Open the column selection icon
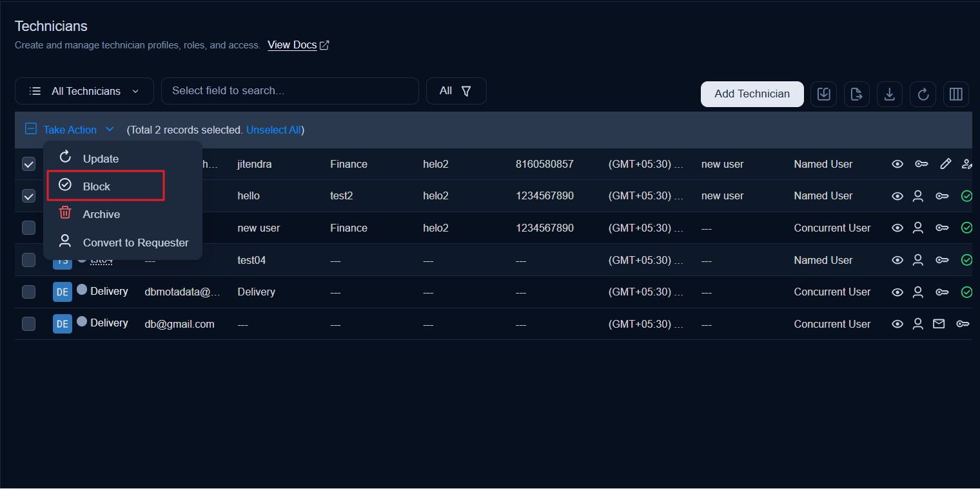 pos(956,94)
